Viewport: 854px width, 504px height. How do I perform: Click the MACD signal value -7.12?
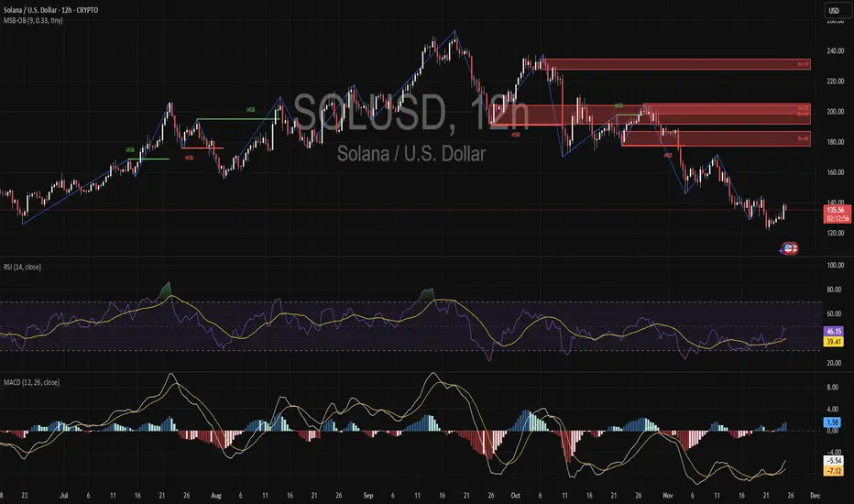(x=834, y=471)
